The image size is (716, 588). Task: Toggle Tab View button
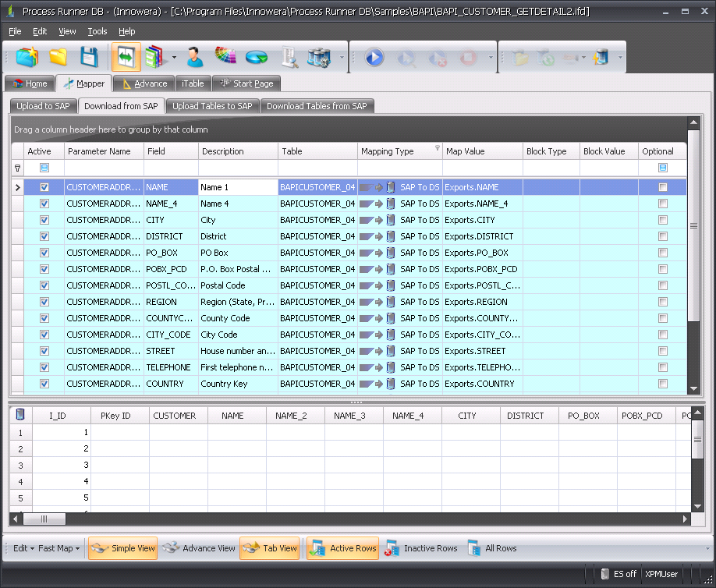pos(269,548)
